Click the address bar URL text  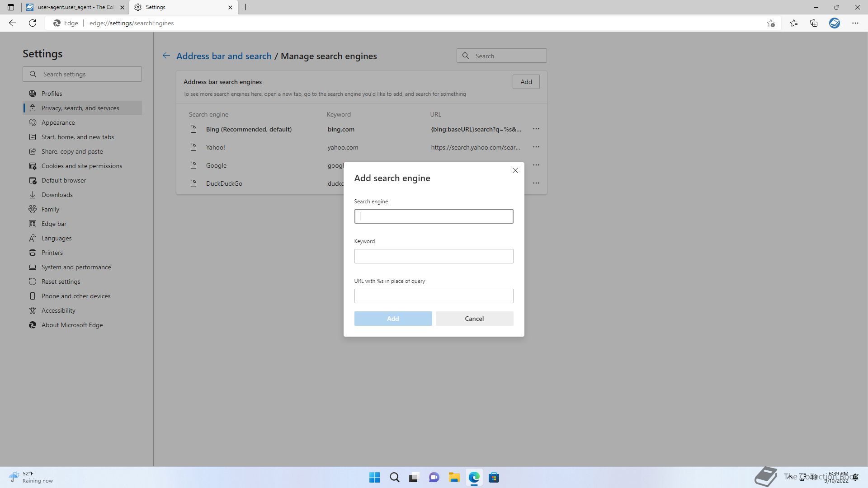pos(132,23)
